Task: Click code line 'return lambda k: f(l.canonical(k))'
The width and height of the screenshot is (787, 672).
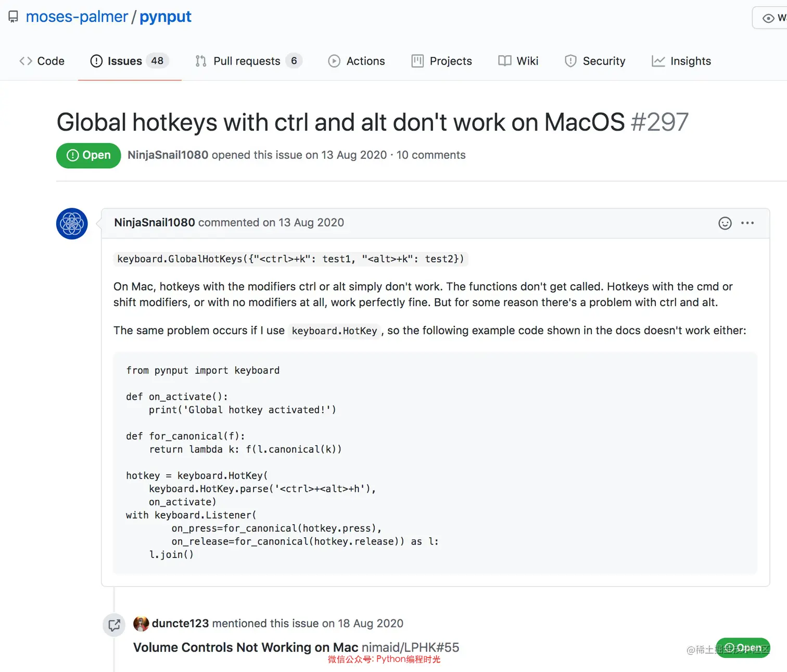Action: [x=246, y=449]
